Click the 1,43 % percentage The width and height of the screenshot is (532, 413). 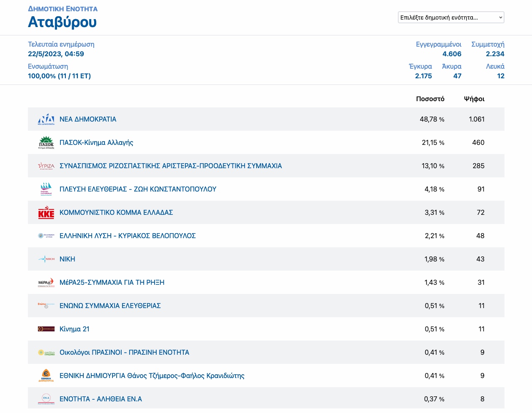[x=435, y=282]
